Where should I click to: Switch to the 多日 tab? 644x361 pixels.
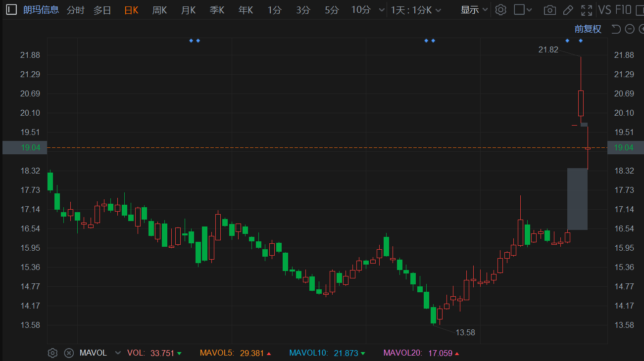tap(102, 10)
